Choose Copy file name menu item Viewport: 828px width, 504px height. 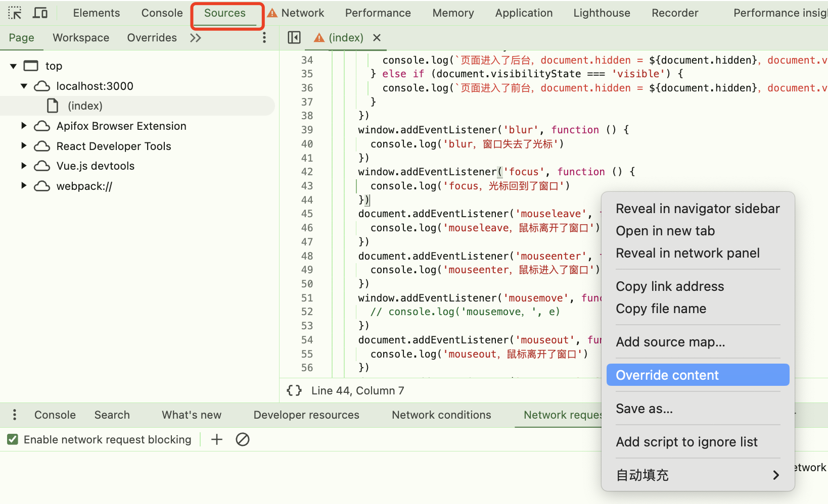pos(698,309)
